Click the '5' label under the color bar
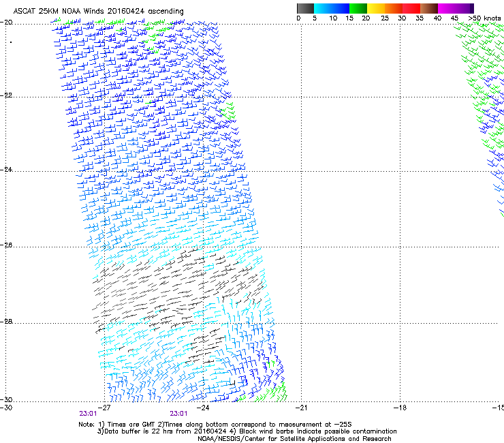This screenshot has width=504, height=443. 315,18
